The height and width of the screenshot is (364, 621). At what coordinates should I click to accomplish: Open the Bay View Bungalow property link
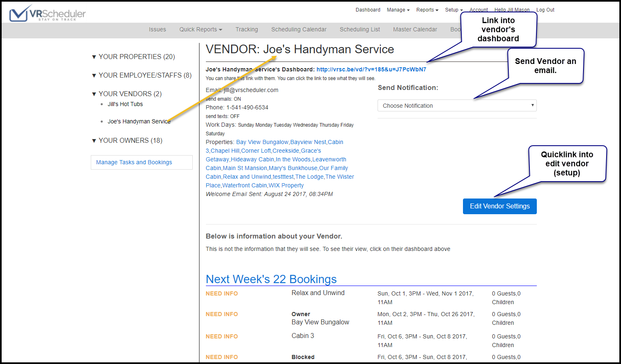point(262,142)
